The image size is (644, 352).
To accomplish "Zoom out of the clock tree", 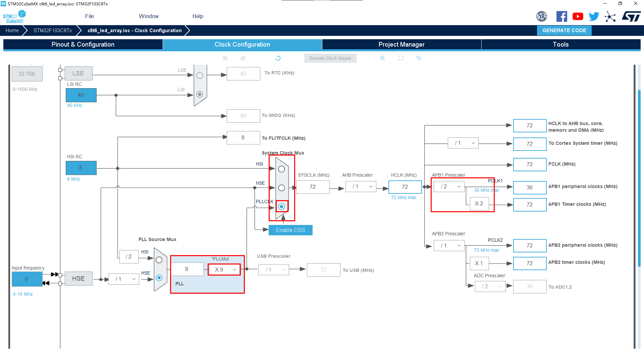I will tap(419, 58).
